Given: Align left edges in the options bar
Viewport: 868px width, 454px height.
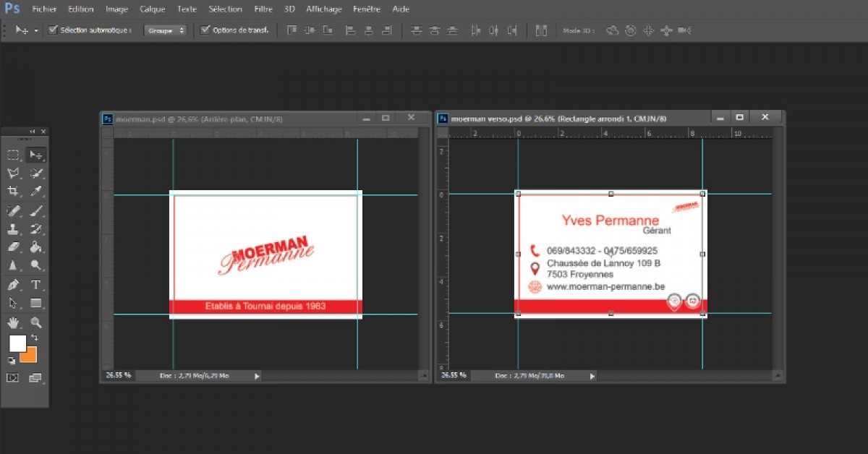Looking at the screenshot, I should [351, 30].
